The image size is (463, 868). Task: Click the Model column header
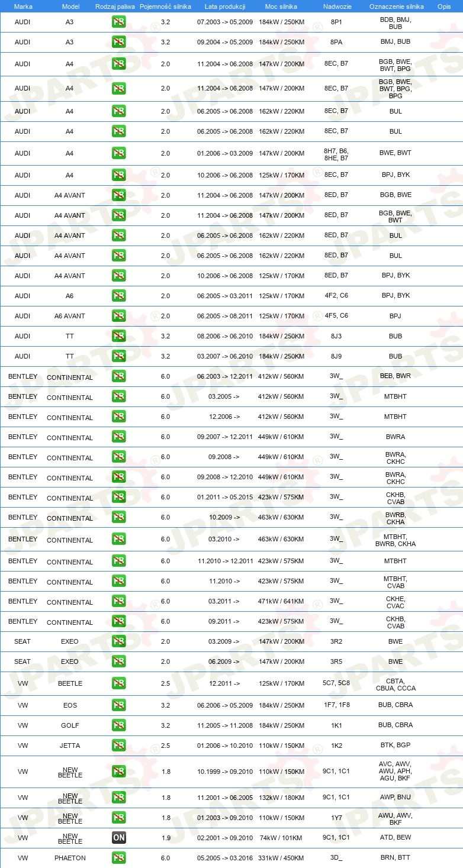[x=70, y=7]
